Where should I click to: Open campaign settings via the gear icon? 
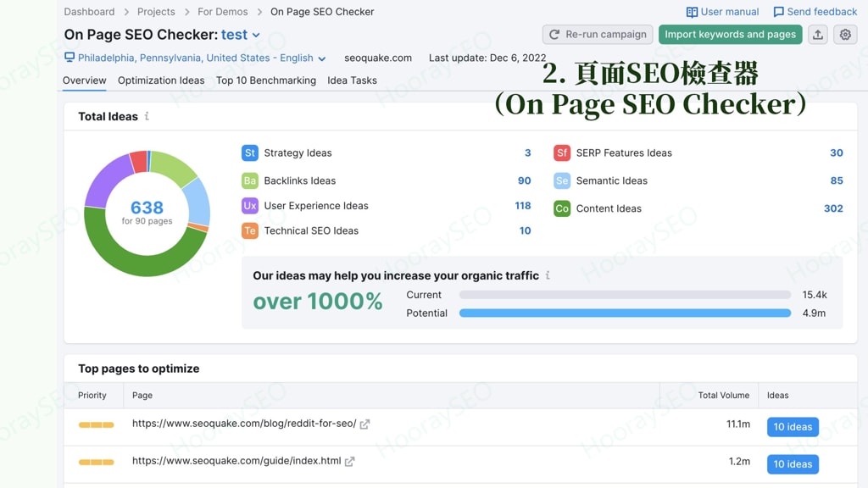click(x=845, y=35)
